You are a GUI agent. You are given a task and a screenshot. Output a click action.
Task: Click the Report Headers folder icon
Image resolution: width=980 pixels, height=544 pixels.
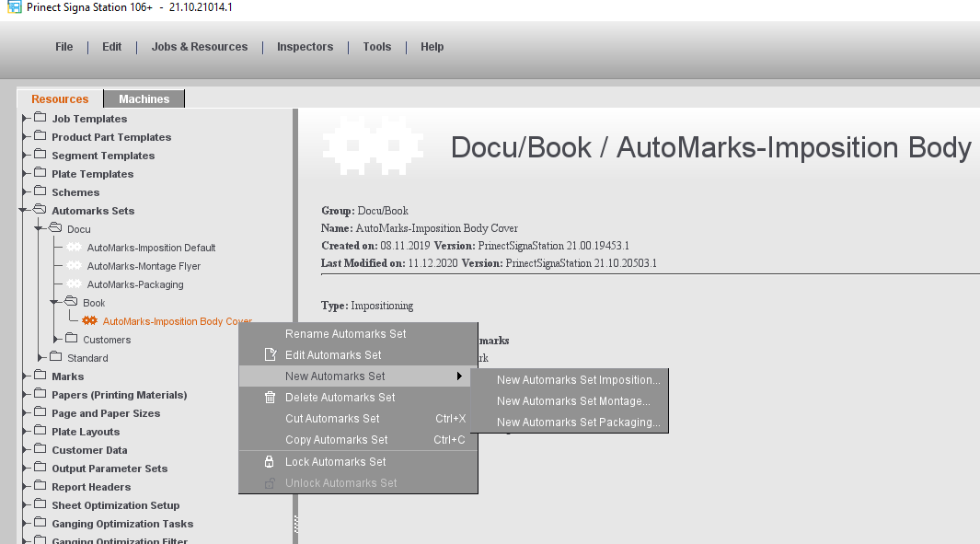click(40, 486)
